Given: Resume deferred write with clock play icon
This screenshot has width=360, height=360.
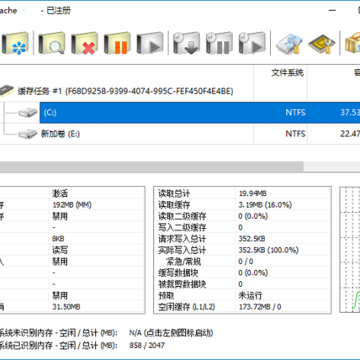Looking at the screenshot, I should coord(252,43).
